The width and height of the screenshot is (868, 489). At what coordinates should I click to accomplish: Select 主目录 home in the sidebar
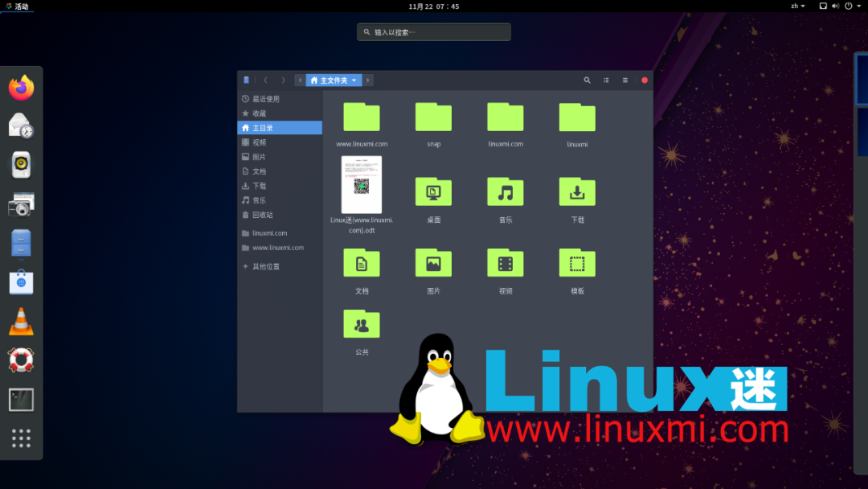(280, 127)
